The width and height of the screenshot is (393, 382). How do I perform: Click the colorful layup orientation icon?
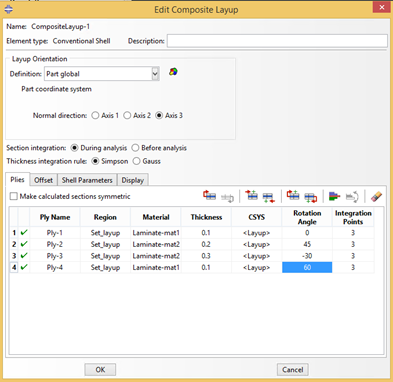point(173,72)
